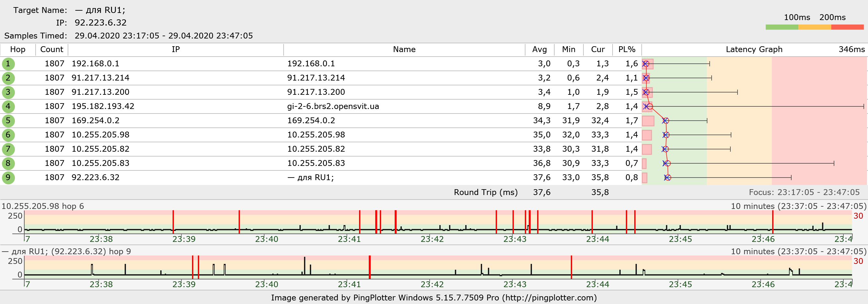The width and height of the screenshot is (868, 304).
Task: Click the Round Trip (ms) label
Action: coord(486,192)
